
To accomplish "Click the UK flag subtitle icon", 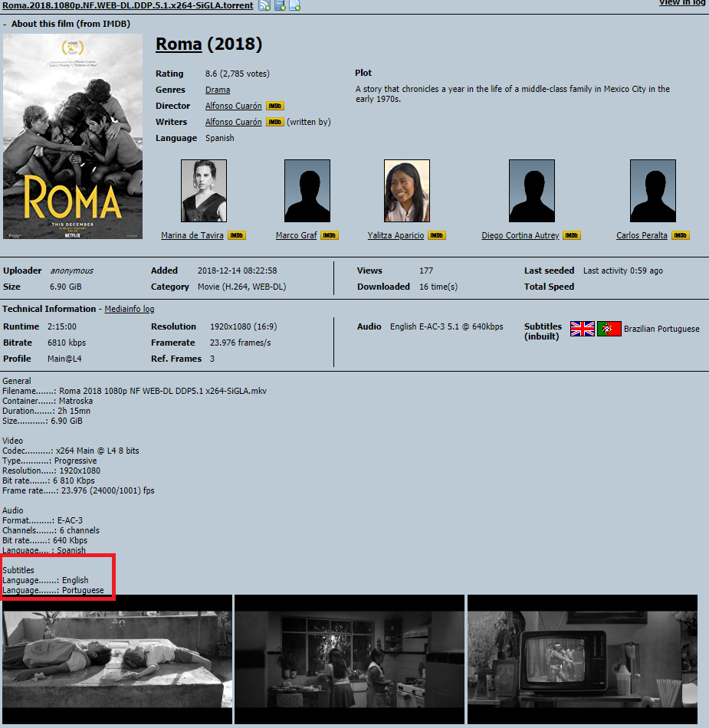I will 583,329.
